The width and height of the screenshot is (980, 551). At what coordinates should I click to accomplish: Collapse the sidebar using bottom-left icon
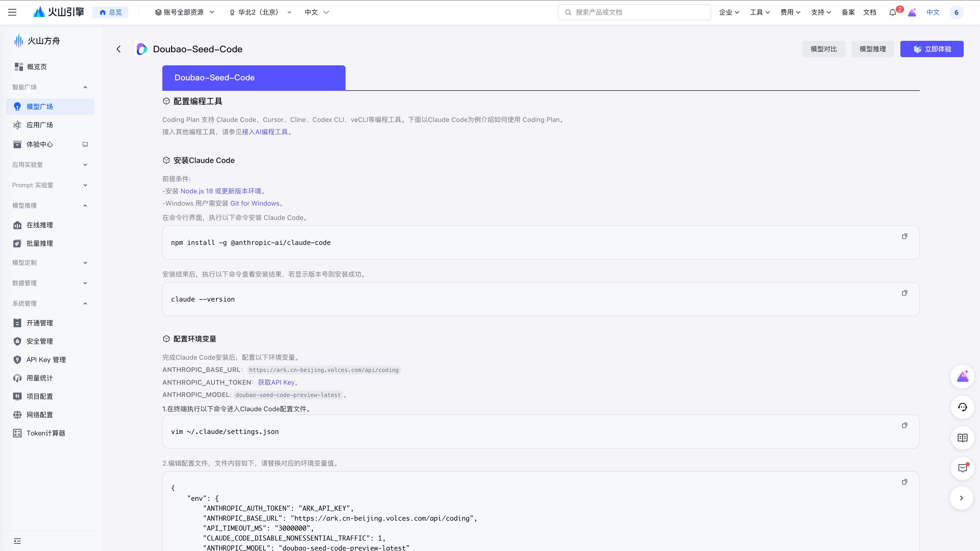click(17, 541)
